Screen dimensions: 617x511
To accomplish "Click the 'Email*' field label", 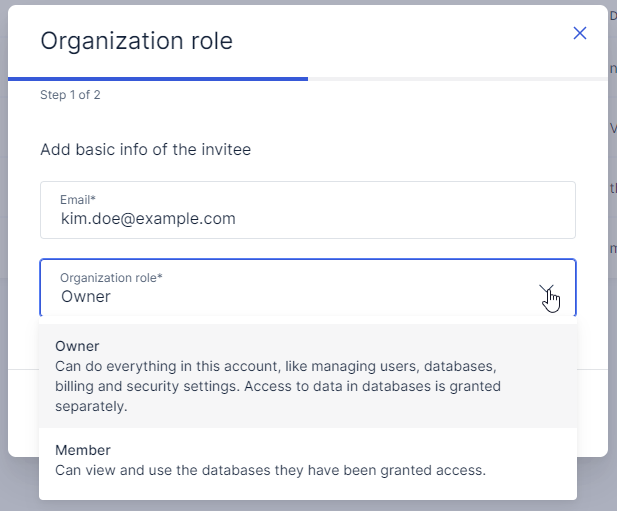I will coord(78,200).
